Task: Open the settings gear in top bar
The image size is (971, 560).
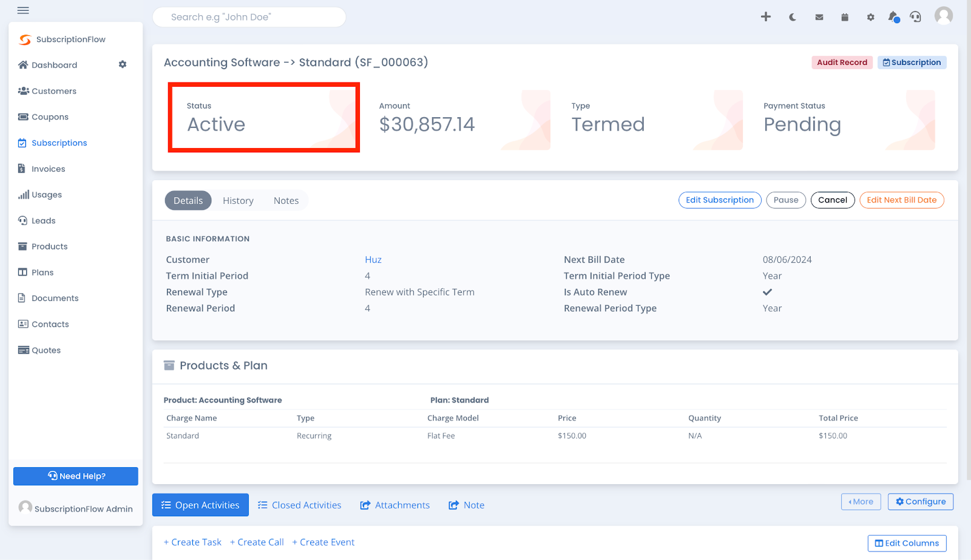Action: [x=871, y=17]
